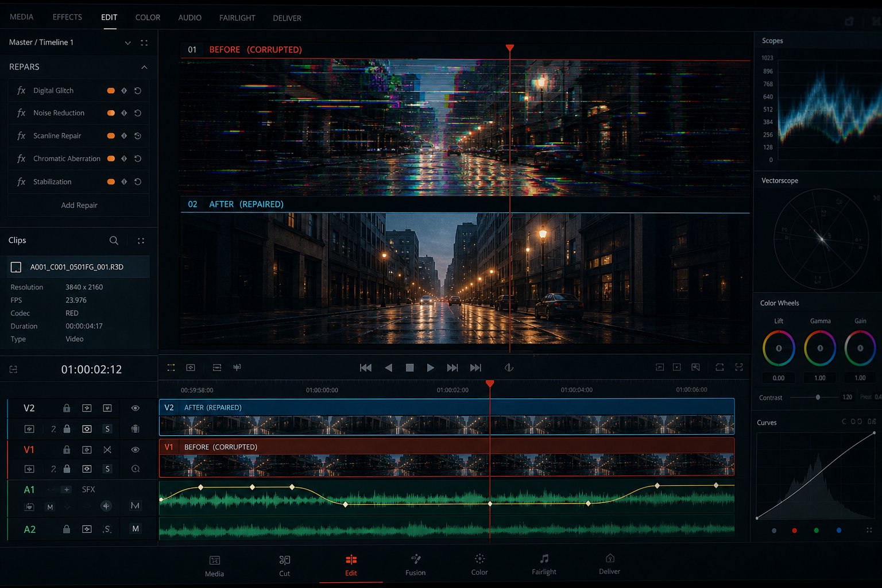The image size is (882, 588).
Task: Select clip A001_C001_0501FG_001.R3D
Action: pos(79,267)
